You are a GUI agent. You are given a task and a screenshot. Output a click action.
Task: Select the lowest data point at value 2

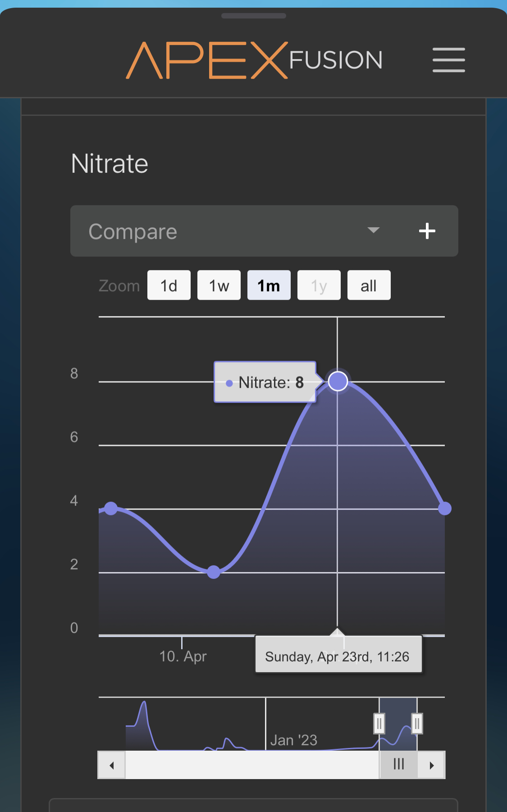click(x=214, y=572)
